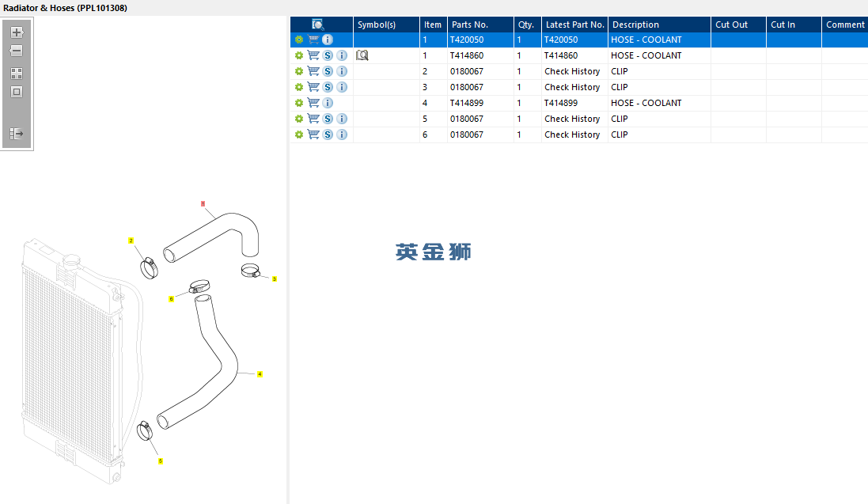Click Check History for item 6

pyautogui.click(x=572, y=135)
